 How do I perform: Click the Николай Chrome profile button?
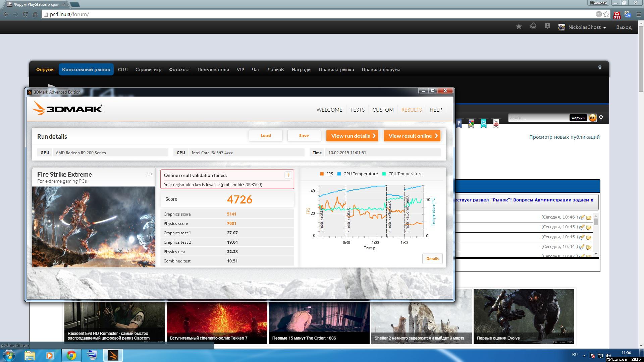tap(598, 3)
